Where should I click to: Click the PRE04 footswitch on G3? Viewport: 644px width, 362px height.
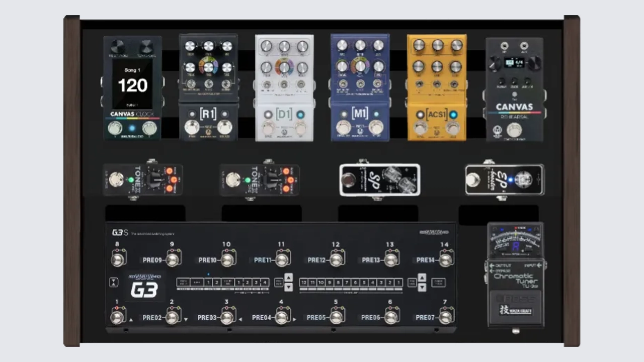tap(282, 317)
